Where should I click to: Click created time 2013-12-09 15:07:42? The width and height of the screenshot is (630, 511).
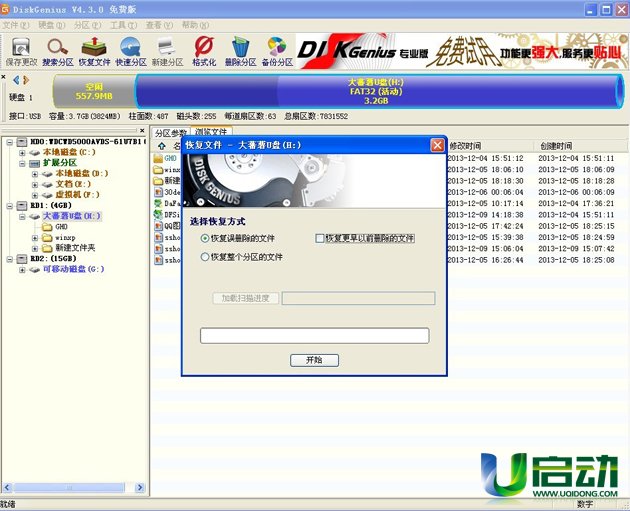point(576,249)
